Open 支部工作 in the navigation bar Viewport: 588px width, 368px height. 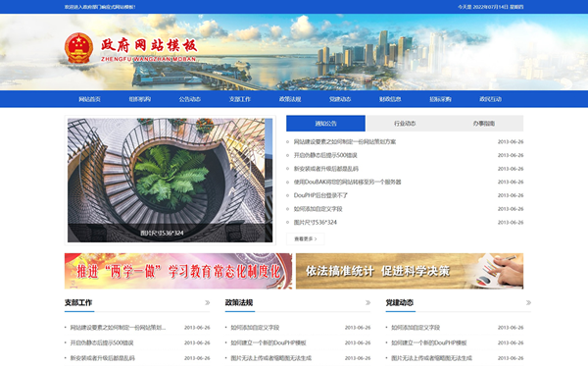(x=240, y=99)
